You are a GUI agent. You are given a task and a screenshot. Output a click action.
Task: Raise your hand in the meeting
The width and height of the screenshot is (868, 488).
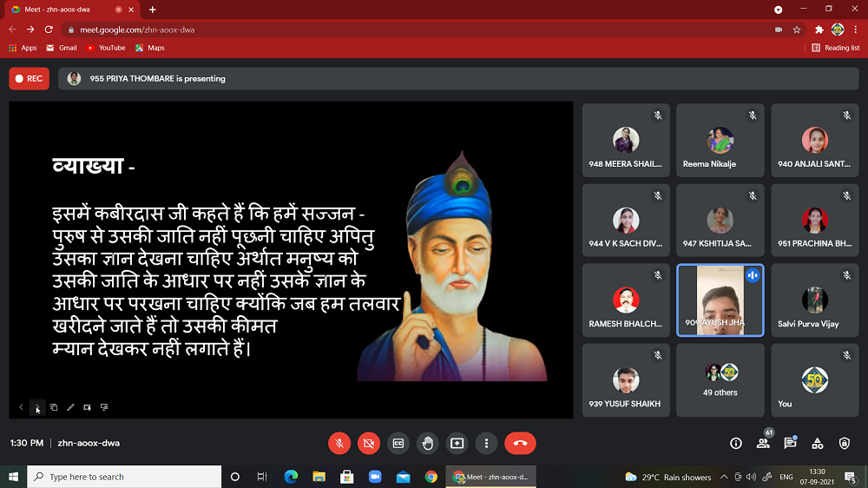pyautogui.click(x=428, y=443)
